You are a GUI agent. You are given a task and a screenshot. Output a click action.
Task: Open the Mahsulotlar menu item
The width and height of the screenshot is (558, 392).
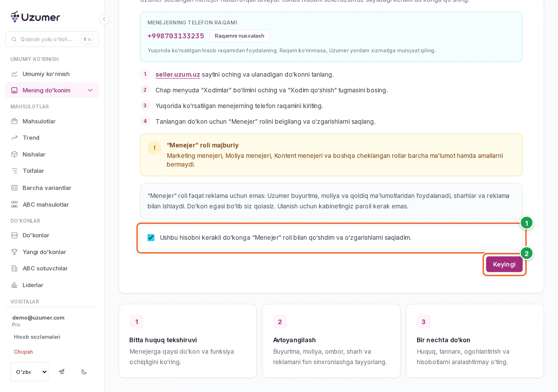(x=52, y=121)
